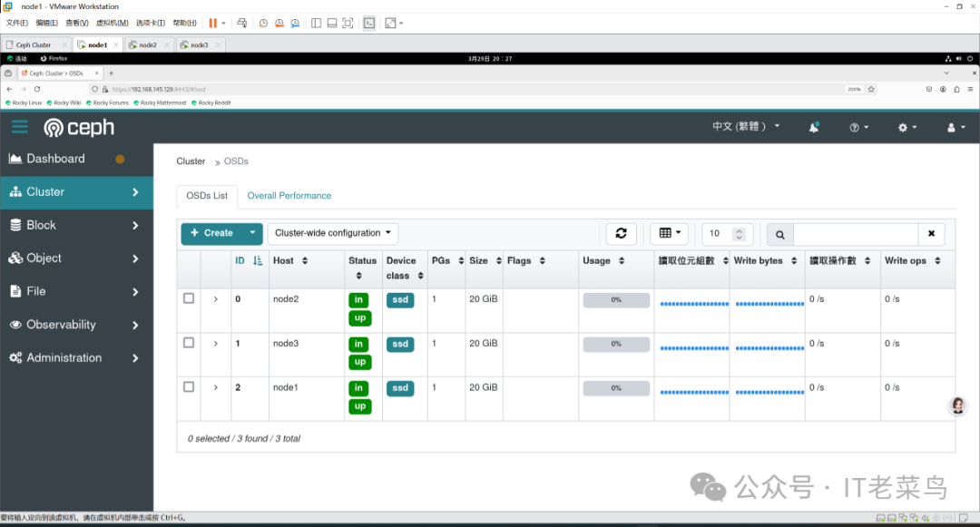Screen dimensions: 980x527
Task: Open the user profile menu
Action: (956, 127)
